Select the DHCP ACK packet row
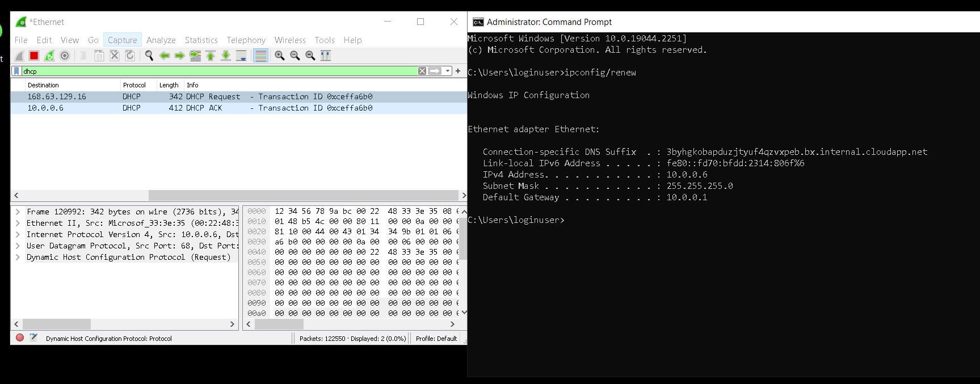This screenshot has height=384, width=980. tap(238, 108)
